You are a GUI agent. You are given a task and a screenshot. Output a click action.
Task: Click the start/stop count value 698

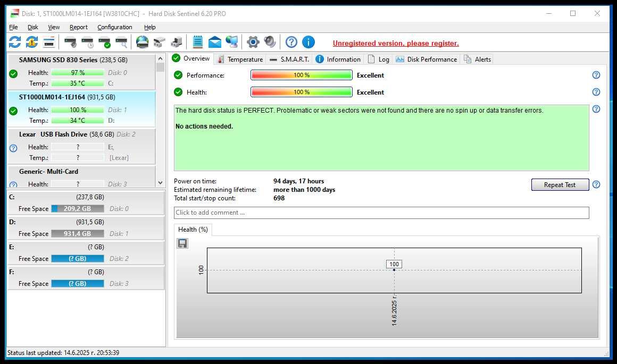pos(279,198)
